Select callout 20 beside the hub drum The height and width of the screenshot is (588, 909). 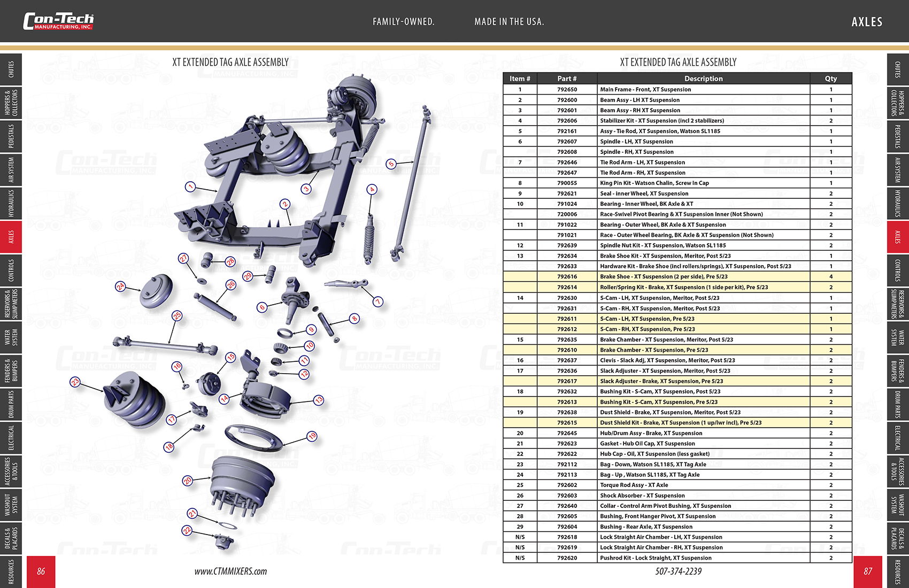188,481
